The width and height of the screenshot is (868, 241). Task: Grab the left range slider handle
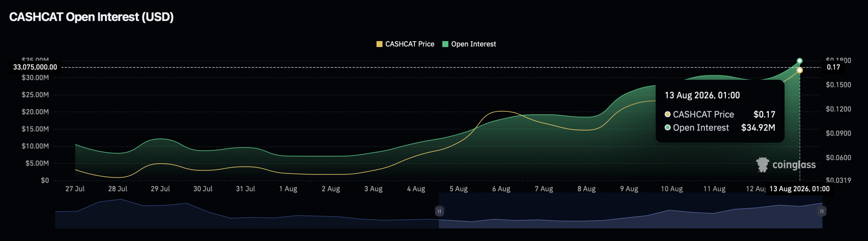click(x=439, y=211)
